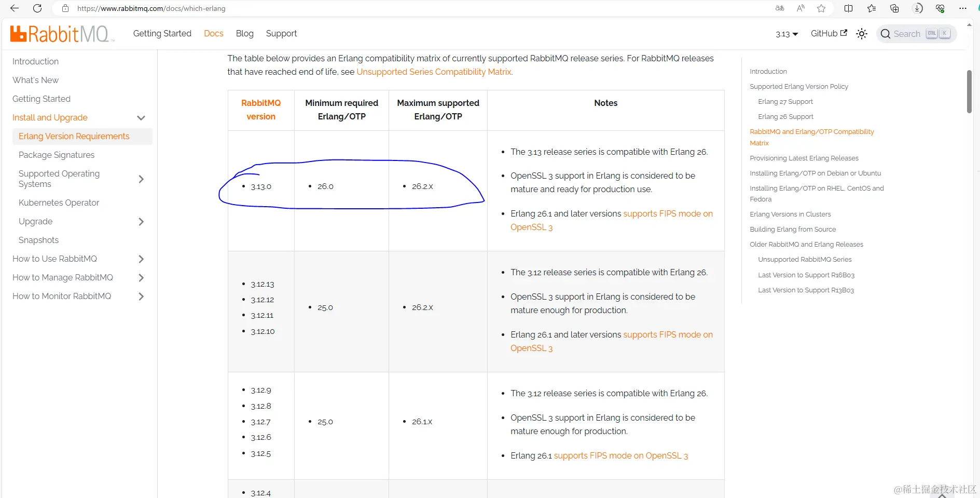
Task: Go back using browser back arrow
Action: pyautogui.click(x=15, y=8)
